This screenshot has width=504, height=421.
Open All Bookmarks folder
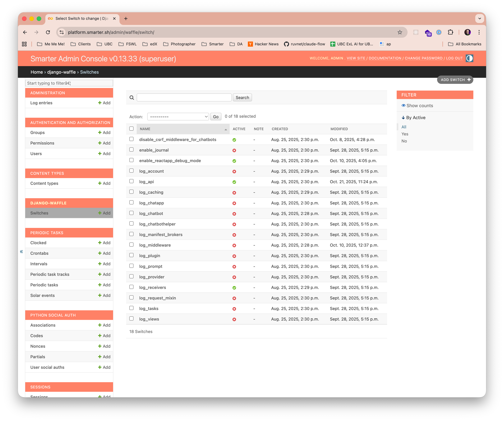tap(465, 44)
